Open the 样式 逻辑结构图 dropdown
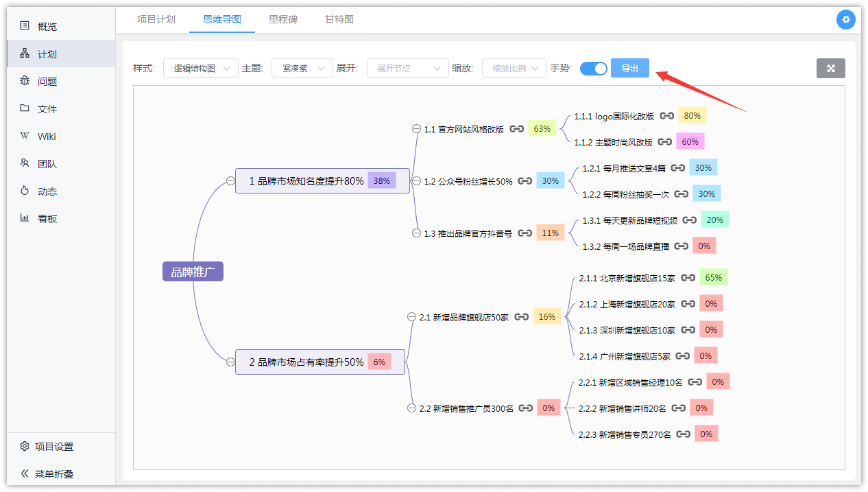This screenshot has height=492, width=868. [x=201, y=69]
